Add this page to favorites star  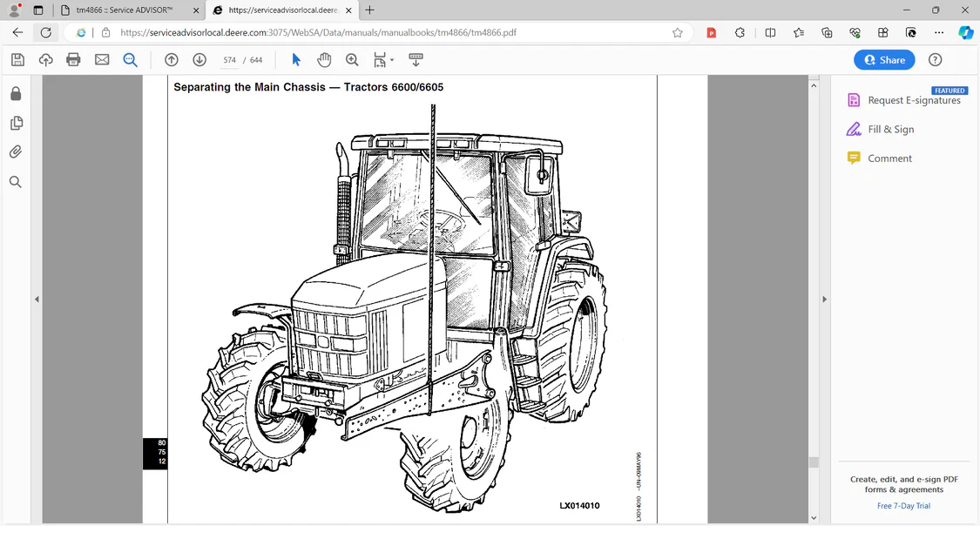coord(678,33)
